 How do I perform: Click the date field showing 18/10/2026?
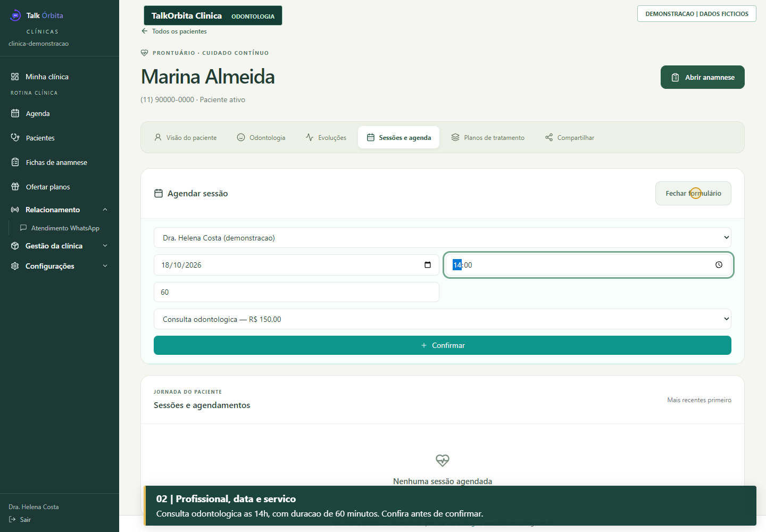click(x=296, y=265)
